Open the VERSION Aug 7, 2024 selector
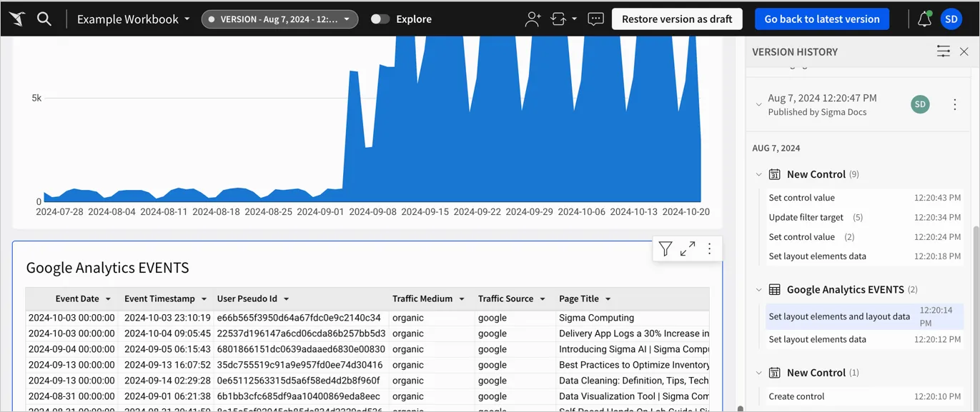 [x=279, y=19]
